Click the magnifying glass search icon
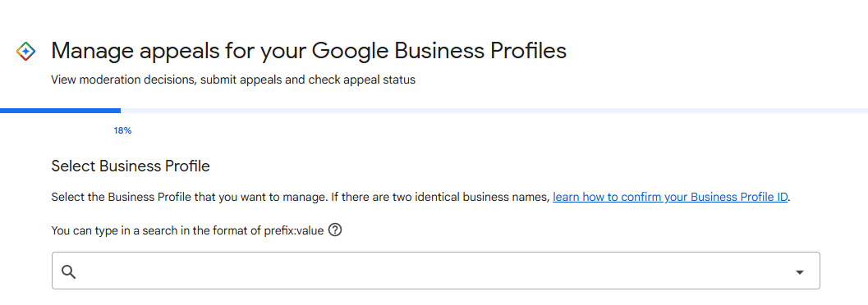 pyautogui.click(x=69, y=271)
